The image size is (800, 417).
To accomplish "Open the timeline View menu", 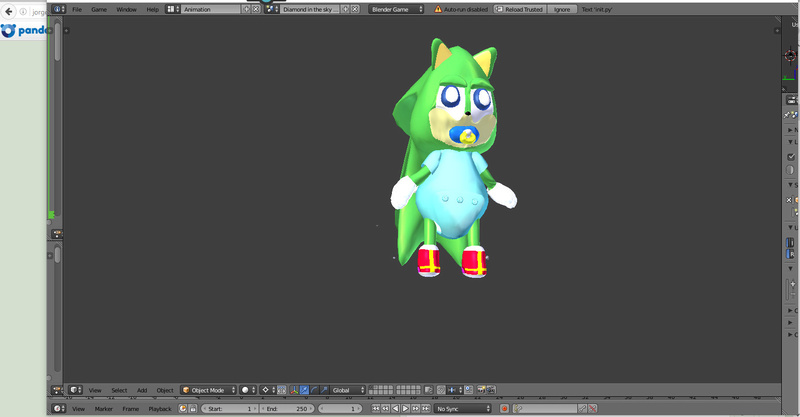I will (x=78, y=408).
